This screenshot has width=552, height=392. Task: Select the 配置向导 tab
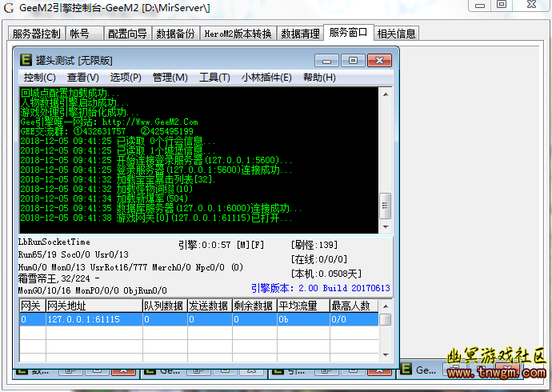coord(127,34)
